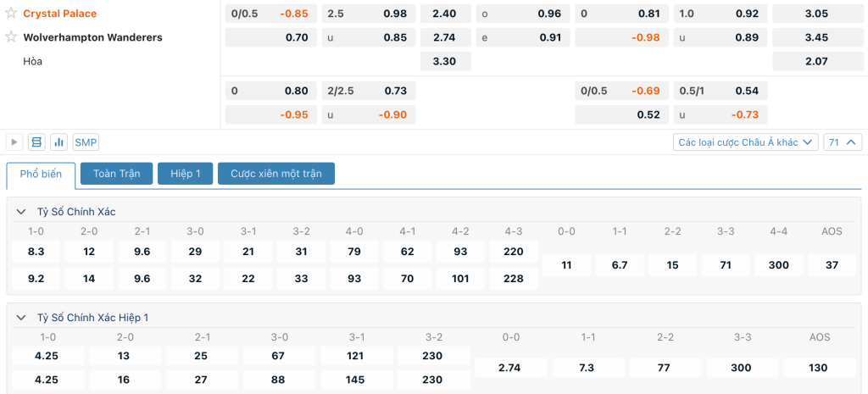Collapse the 71 markets expander
This screenshot has width=868, height=394.
pos(843,142)
